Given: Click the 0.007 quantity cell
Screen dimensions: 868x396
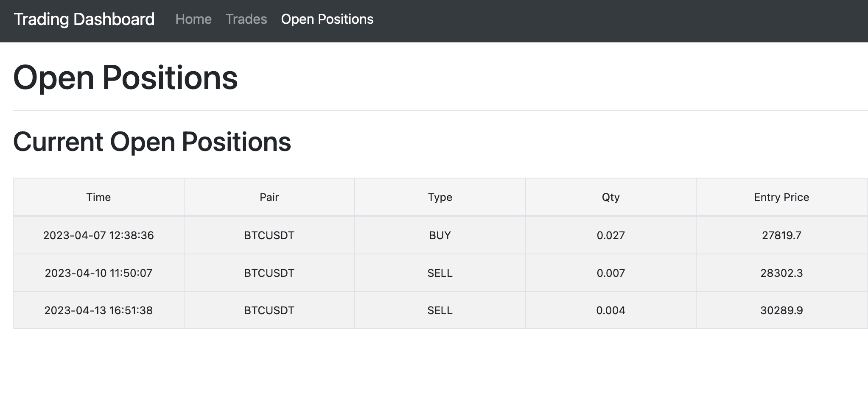Looking at the screenshot, I should (610, 273).
